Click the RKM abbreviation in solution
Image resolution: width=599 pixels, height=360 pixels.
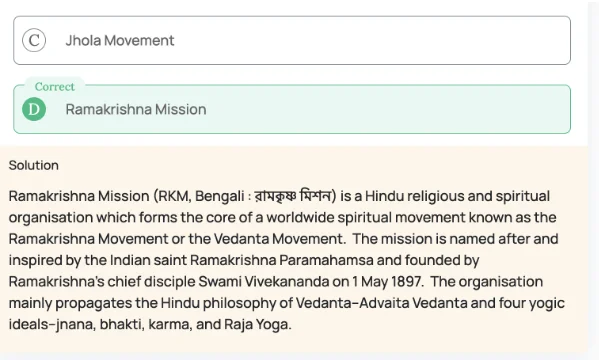[173, 196]
